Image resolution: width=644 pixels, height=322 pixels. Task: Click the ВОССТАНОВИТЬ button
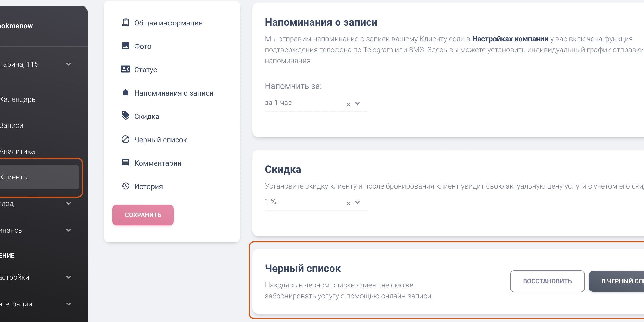pyautogui.click(x=547, y=281)
